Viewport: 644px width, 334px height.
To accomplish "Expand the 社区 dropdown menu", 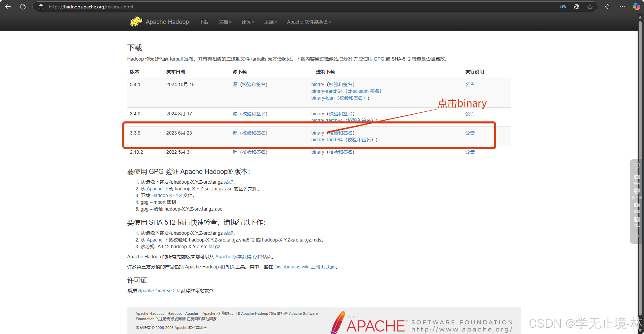I will (248, 22).
